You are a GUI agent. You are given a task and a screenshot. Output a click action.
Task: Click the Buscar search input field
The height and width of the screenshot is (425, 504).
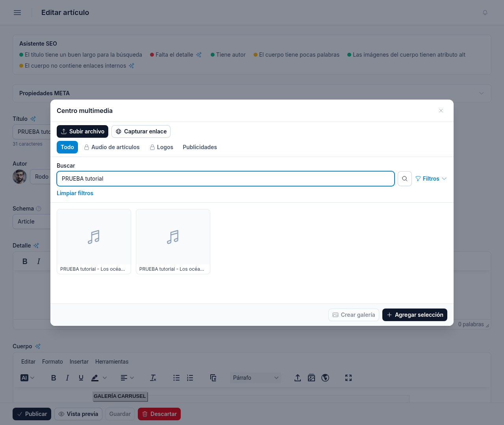point(226,179)
